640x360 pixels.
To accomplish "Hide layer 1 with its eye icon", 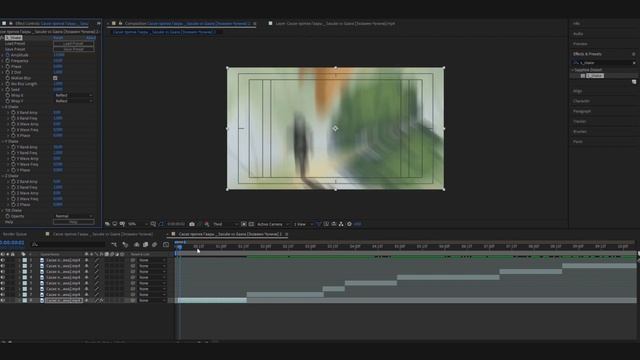I will click(3, 260).
